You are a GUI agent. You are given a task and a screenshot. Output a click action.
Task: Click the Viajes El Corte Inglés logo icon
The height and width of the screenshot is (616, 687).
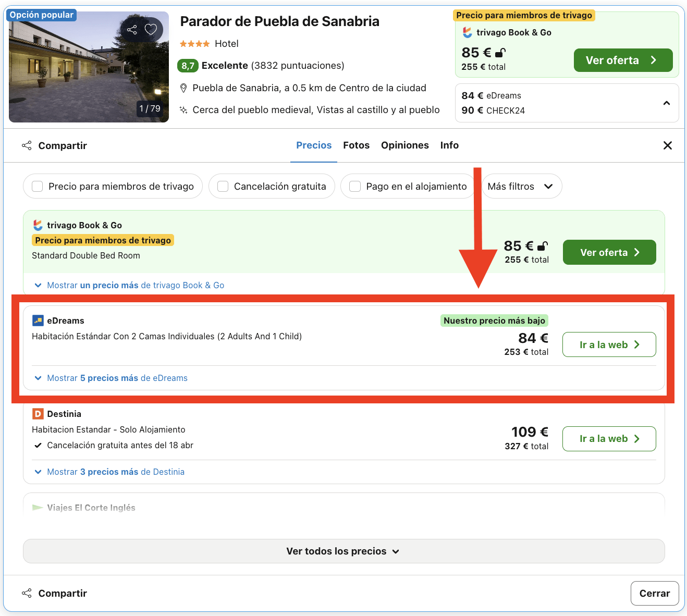pyautogui.click(x=38, y=508)
